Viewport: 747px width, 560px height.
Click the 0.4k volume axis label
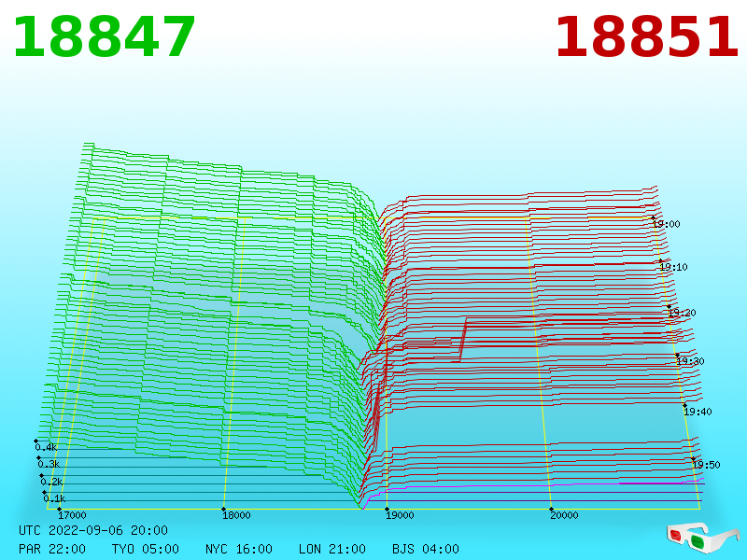click(46, 448)
